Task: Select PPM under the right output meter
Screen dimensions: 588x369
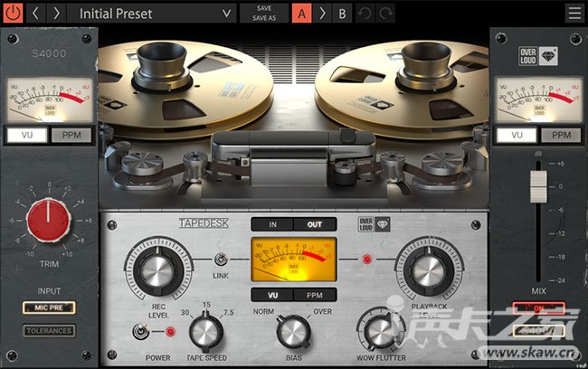Action: (x=562, y=135)
